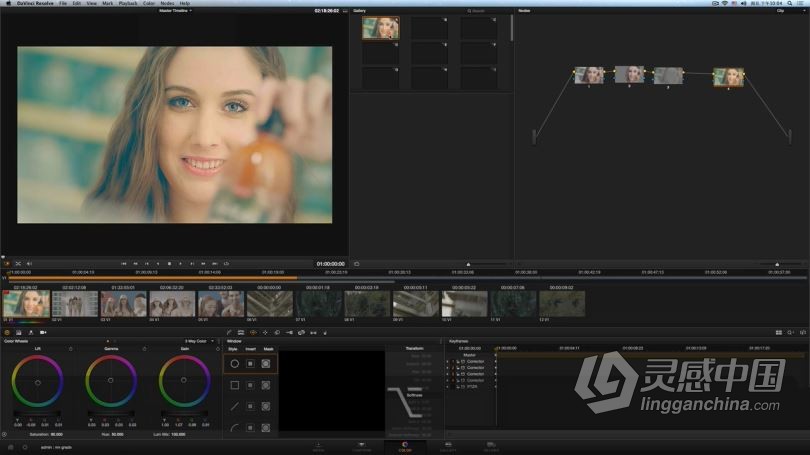The image size is (810, 455).
Task: Toggle mask for the curve window
Action: tap(266, 428)
